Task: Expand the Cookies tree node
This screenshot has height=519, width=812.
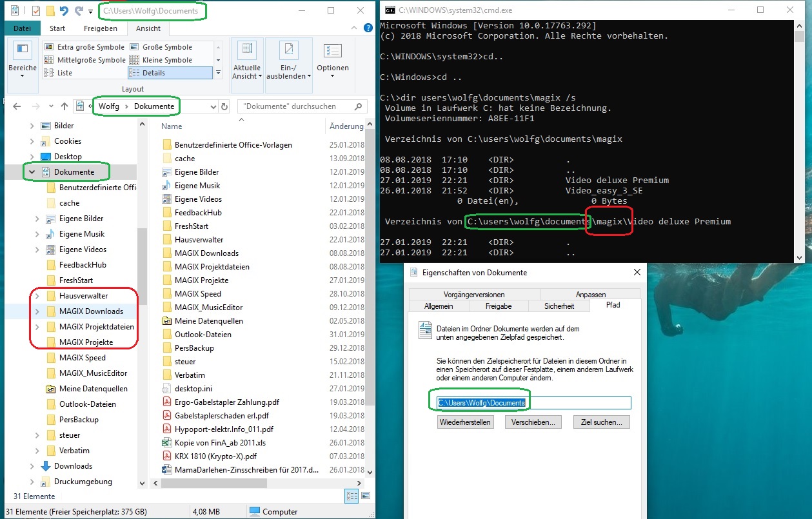Action: pos(32,141)
